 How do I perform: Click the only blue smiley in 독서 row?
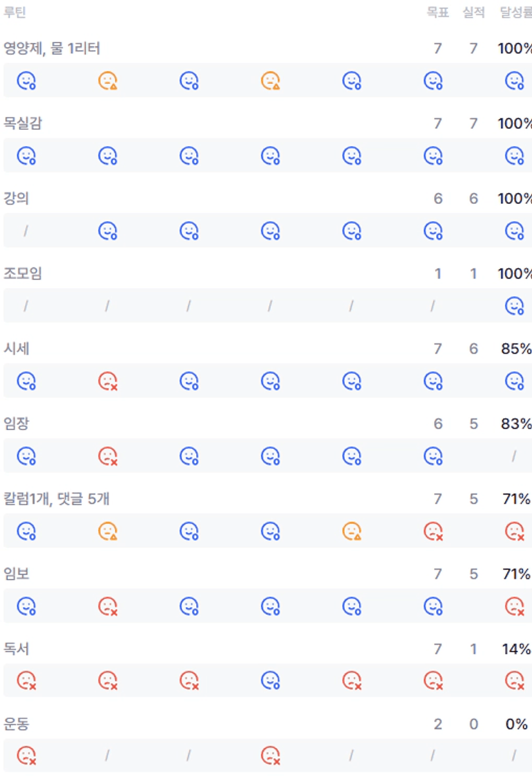270,680
